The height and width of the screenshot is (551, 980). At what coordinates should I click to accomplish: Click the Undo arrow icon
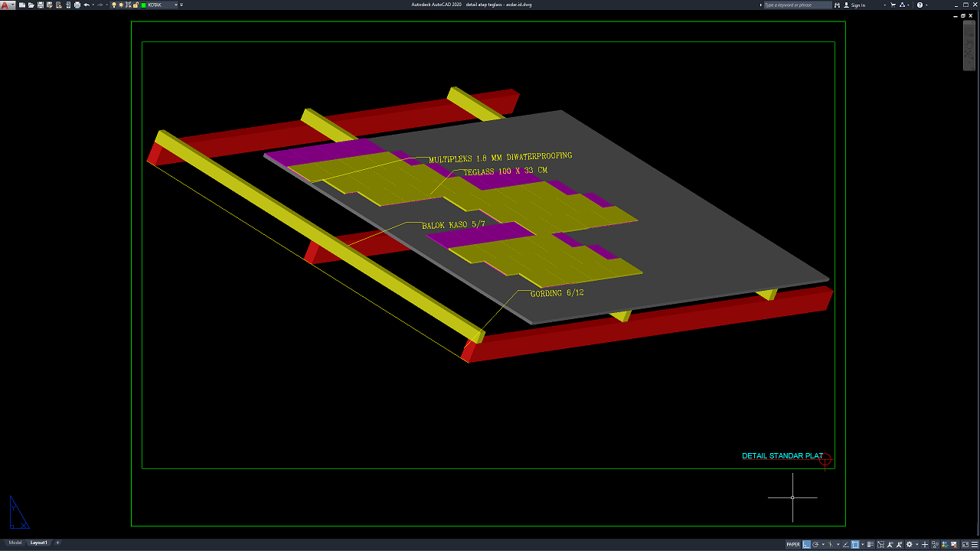click(x=87, y=5)
